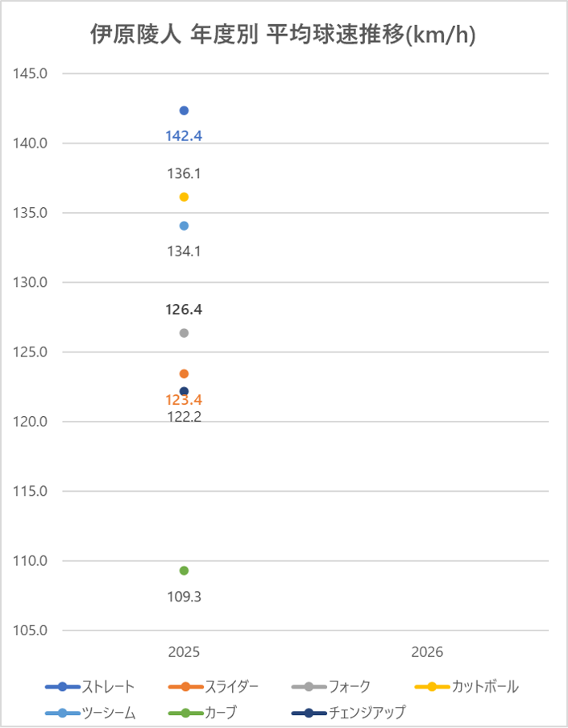Image resolution: width=568 pixels, height=728 pixels.
Task: Select the blue 142.4 data point
Action: (x=184, y=110)
